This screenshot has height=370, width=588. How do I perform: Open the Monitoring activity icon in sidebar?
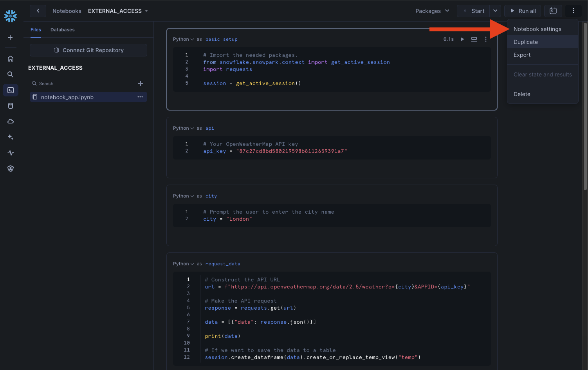point(11,153)
